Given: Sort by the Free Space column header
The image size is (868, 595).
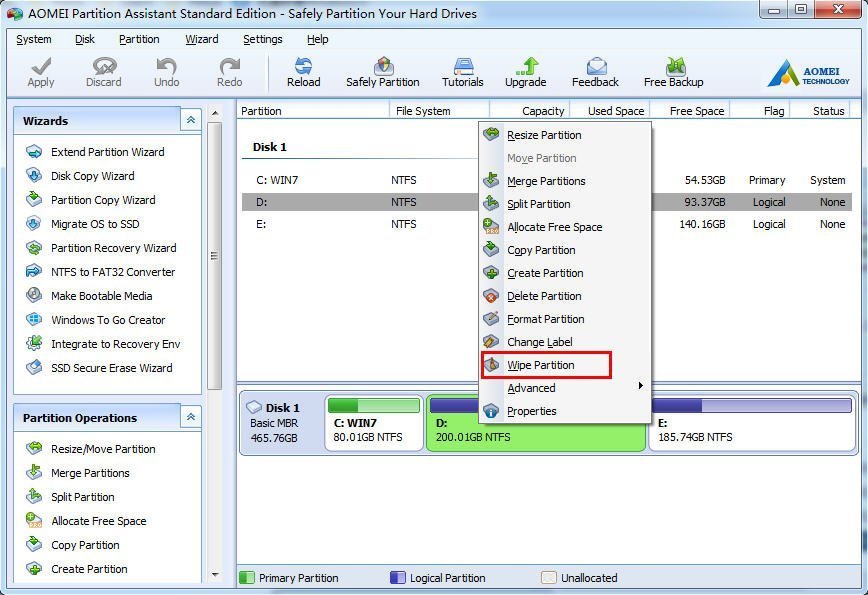Looking at the screenshot, I should coord(690,111).
